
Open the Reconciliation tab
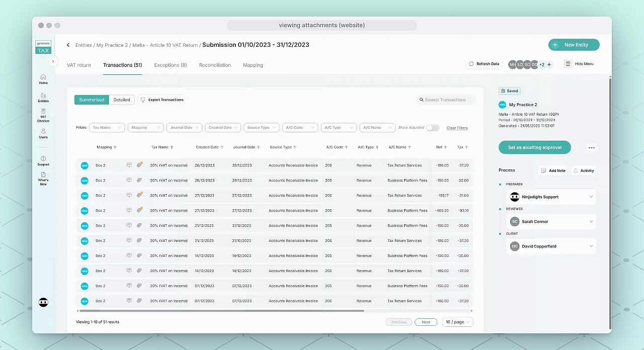point(215,65)
